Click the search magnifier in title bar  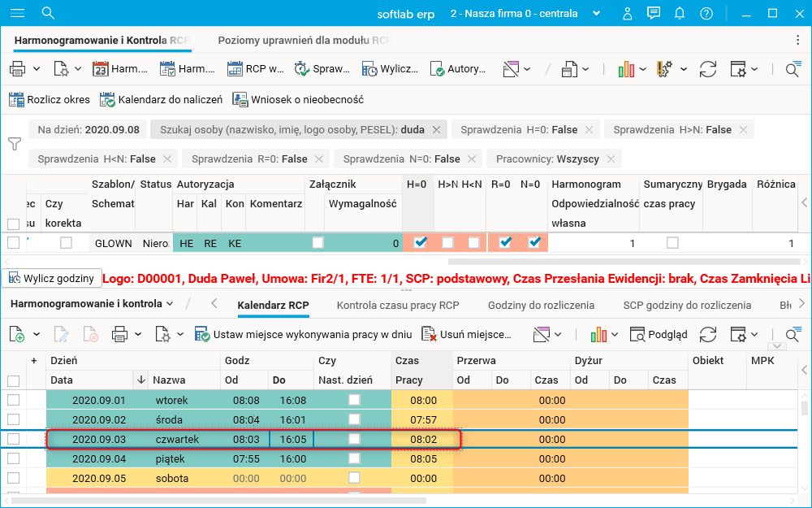click(48, 13)
